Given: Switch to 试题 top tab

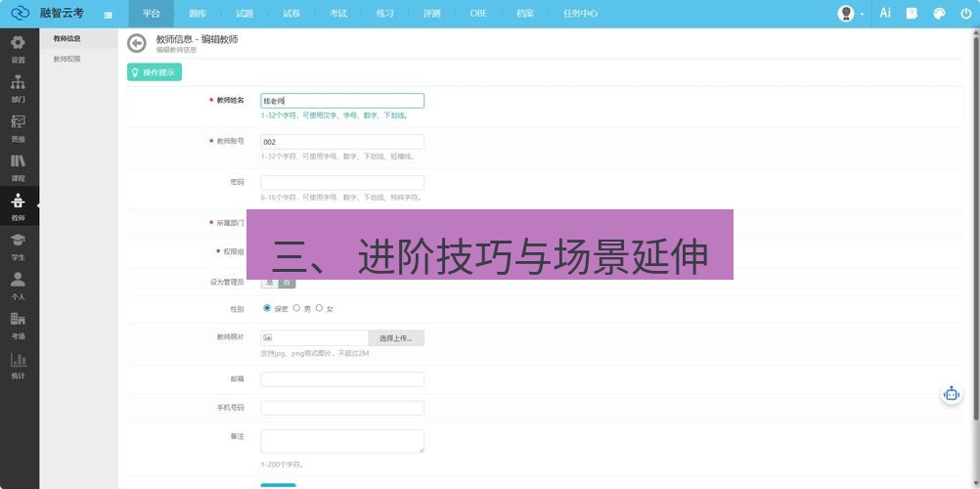Looking at the screenshot, I should click(x=245, y=14).
